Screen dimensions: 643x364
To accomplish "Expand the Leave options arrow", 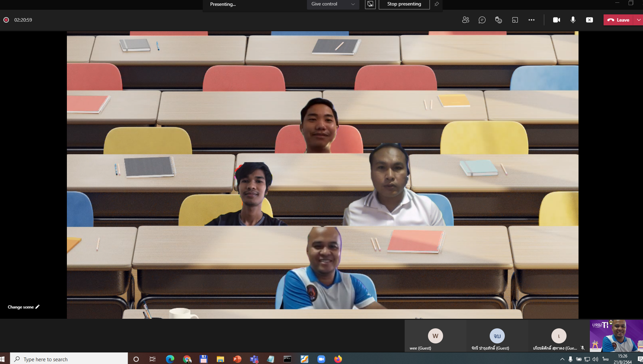I will point(638,20).
